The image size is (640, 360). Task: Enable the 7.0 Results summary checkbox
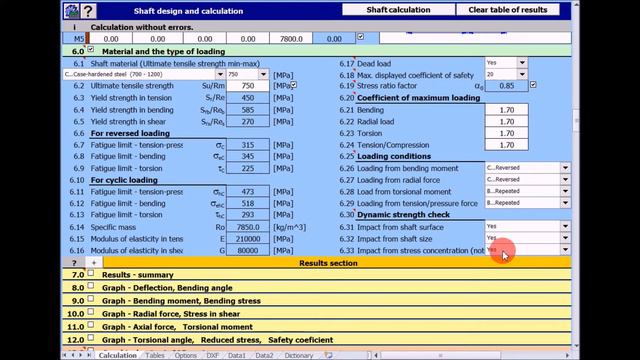91,273
